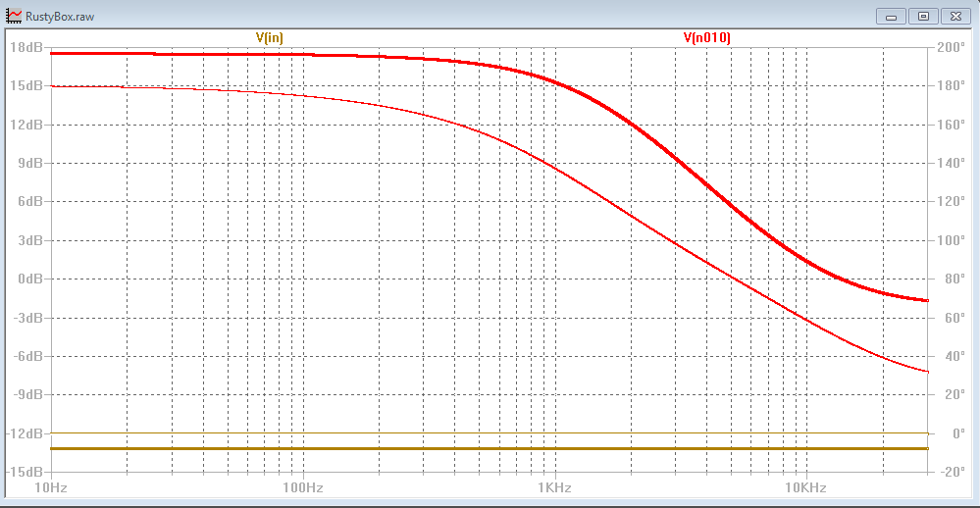Click the RustyBox.raw window icon
The image size is (980, 508).
pyautogui.click(x=14, y=16)
